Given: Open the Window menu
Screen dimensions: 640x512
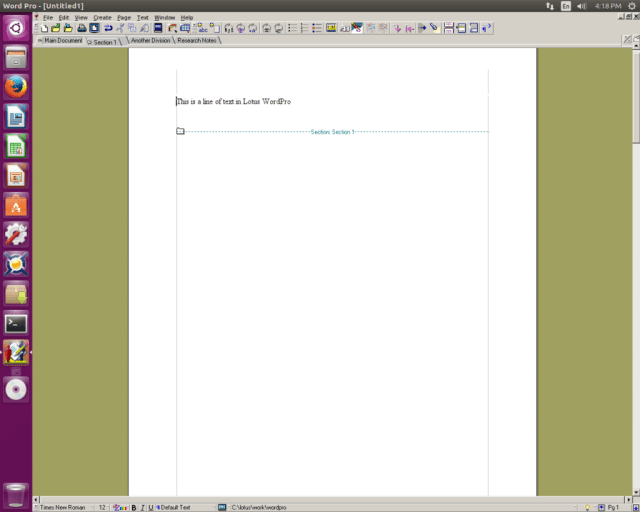Looking at the screenshot, I should click(x=164, y=18).
